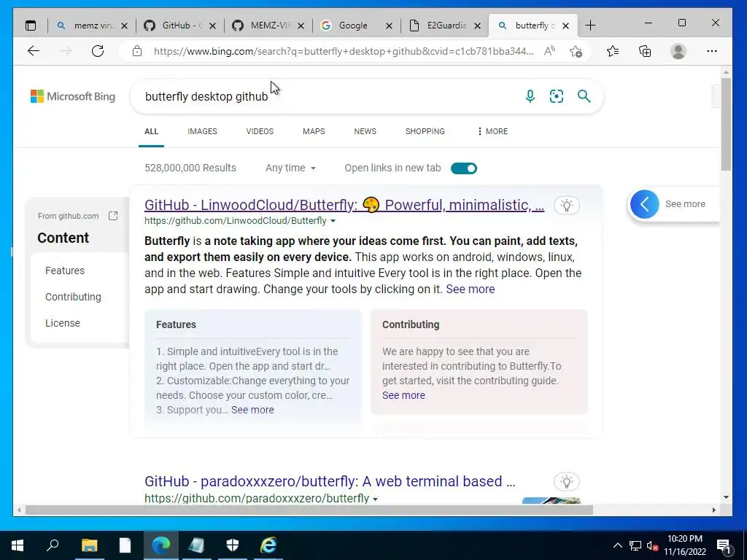The width and height of the screenshot is (747, 560).
Task: Select the SHOPPING search tab
Action: [425, 131]
